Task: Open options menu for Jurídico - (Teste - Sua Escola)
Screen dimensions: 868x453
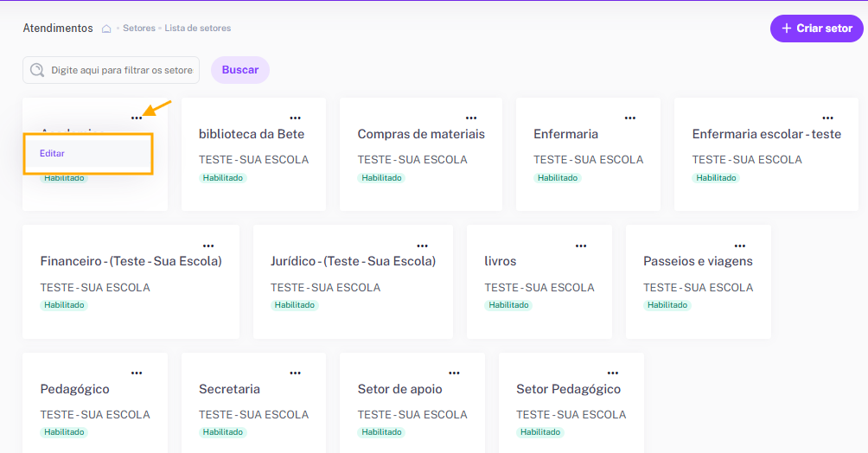Action: click(x=423, y=246)
